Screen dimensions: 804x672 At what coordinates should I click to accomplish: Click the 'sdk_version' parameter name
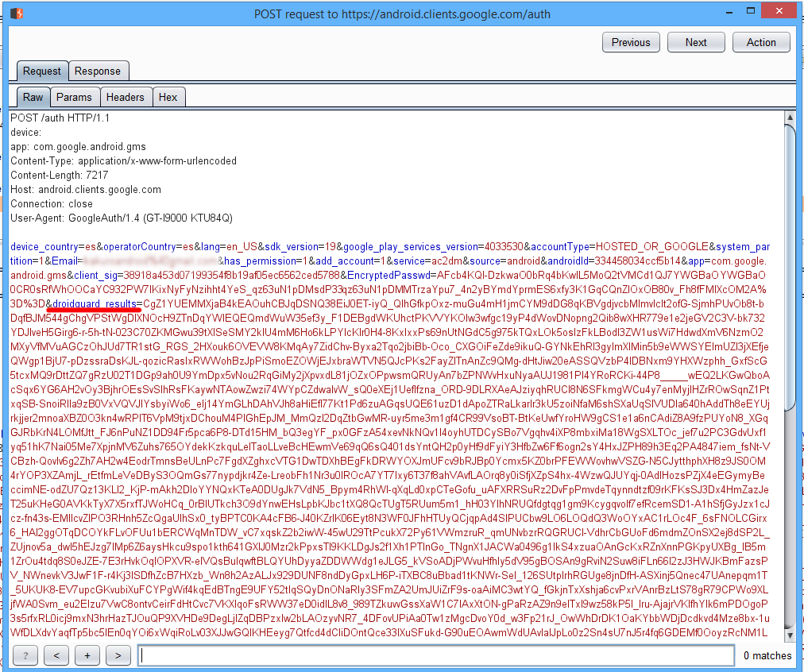[291, 247]
